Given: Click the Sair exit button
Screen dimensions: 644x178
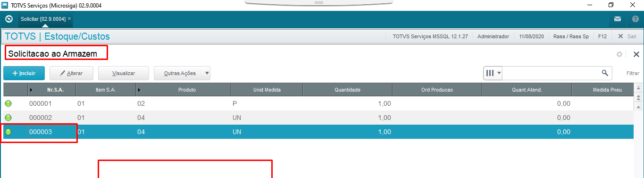Looking at the screenshot, I should click(627, 36).
